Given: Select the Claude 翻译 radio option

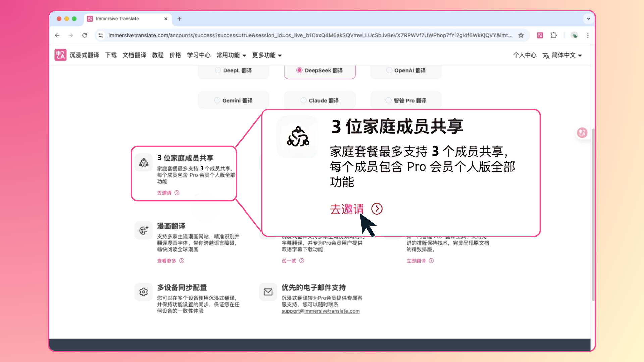Looking at the screenshot, I should click(303, 100).
